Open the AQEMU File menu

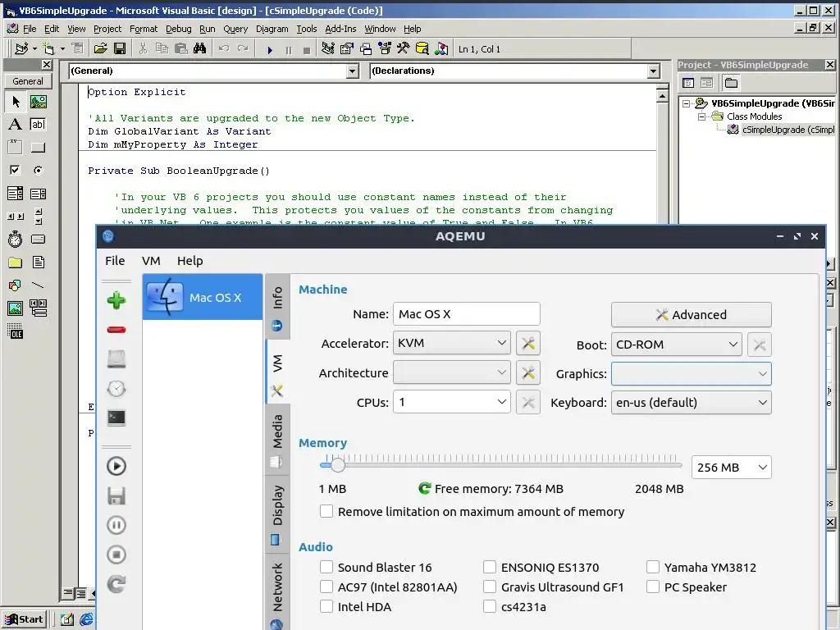(115, 261)
